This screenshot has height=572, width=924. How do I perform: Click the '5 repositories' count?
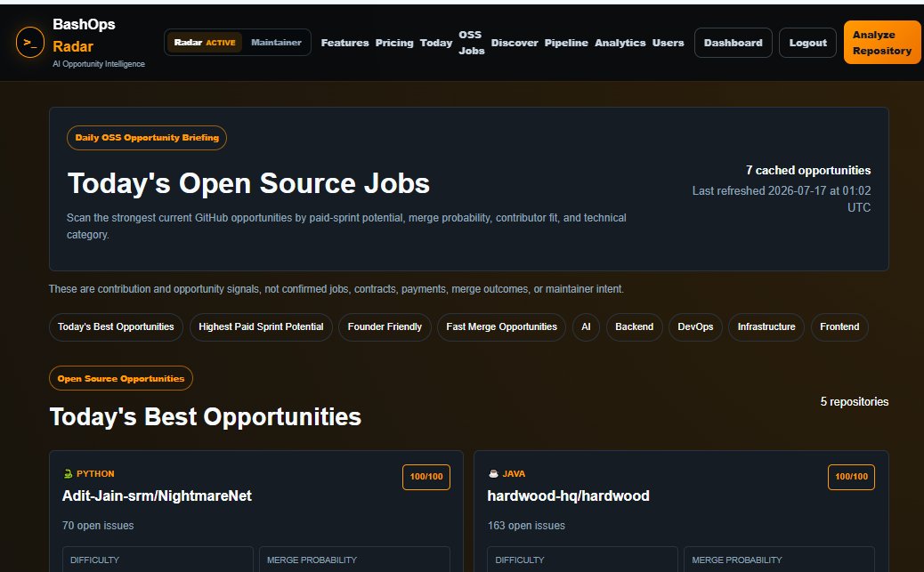click(855, 402)
